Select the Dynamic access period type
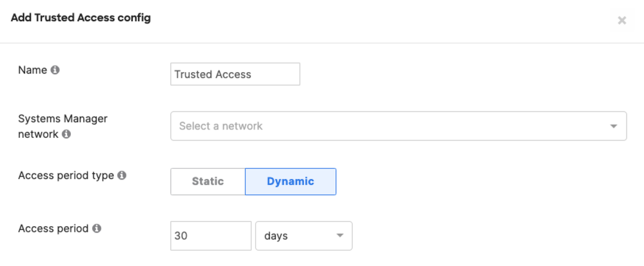 click(290, 182)
